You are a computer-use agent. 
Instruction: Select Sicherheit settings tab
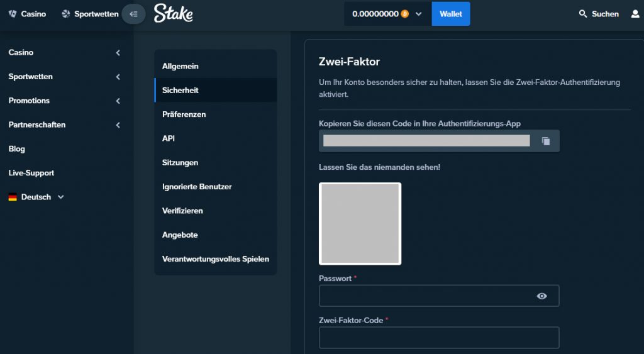(215, 91)
